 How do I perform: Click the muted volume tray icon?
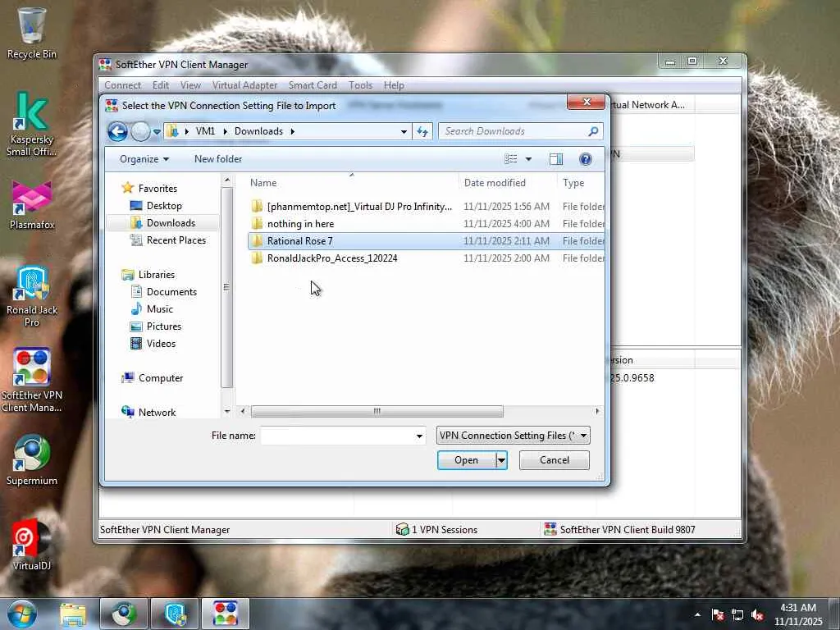[757, 614]
